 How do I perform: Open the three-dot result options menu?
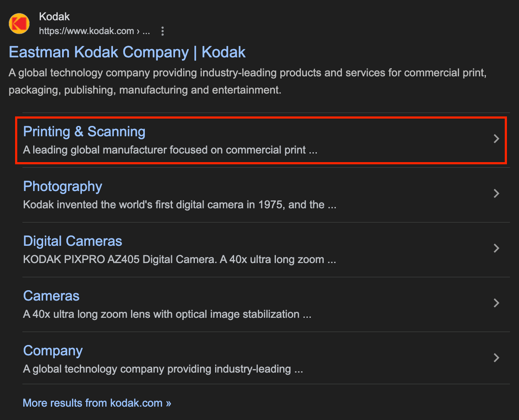click(163, 31)
